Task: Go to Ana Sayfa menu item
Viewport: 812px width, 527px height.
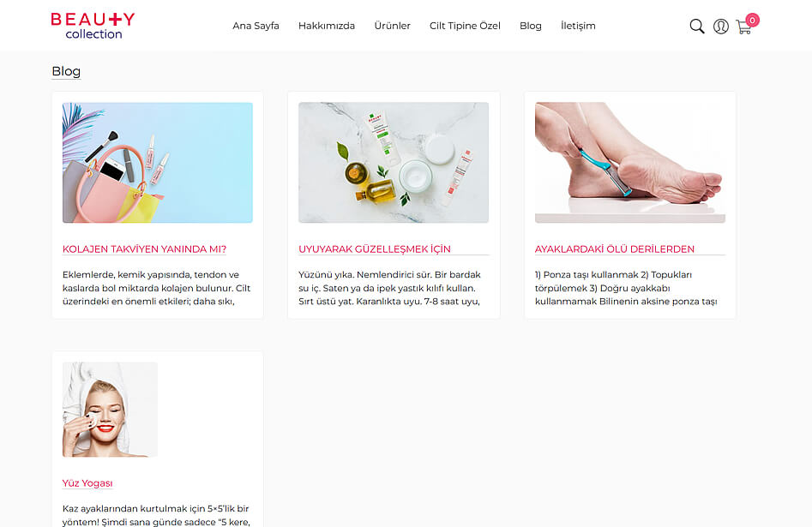Action: (x=256, y=26)
